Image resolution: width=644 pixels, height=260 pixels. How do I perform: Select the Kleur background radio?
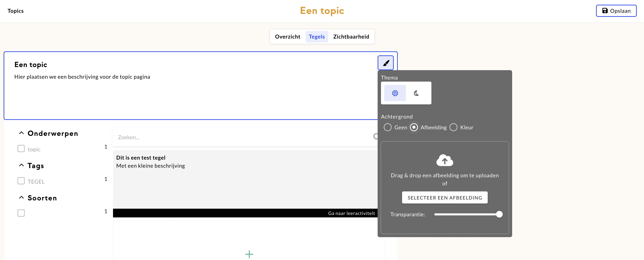pyautogui.click(x=453, y=127)
